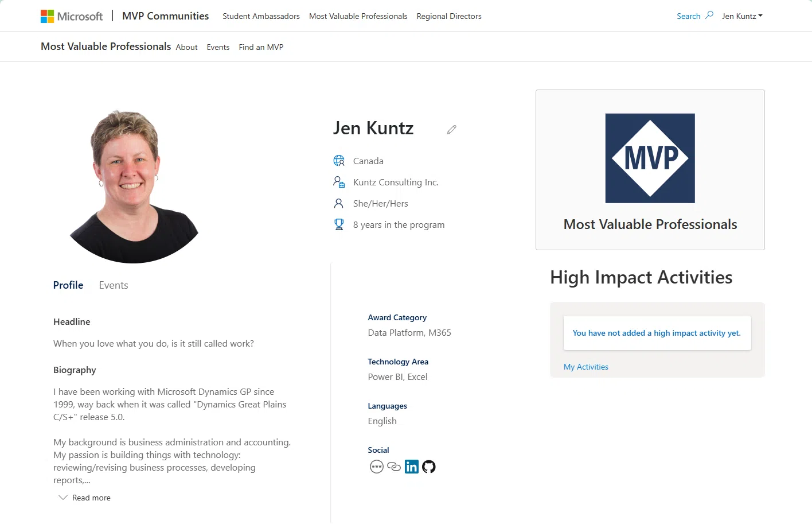Open the Jen Kuntz account dropdown

coord(742,16)
